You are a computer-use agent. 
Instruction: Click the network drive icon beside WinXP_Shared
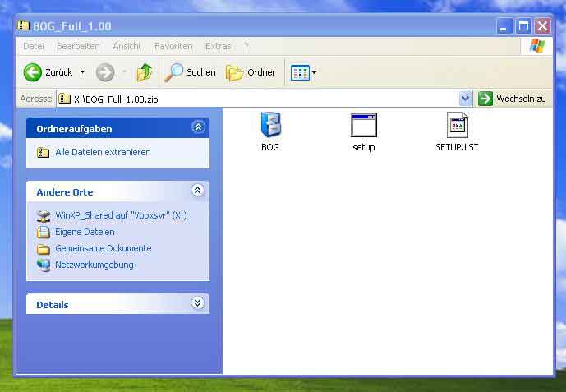tap(44, 216)
